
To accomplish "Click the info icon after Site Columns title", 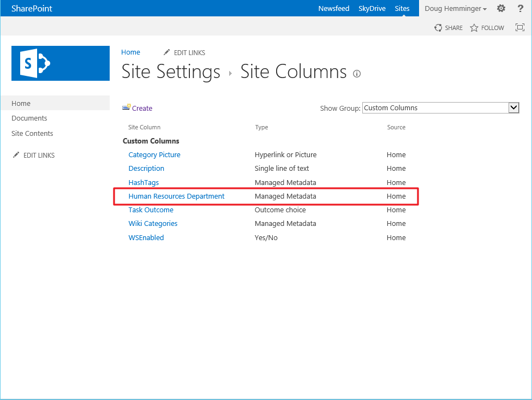I will tap(356, 73).
